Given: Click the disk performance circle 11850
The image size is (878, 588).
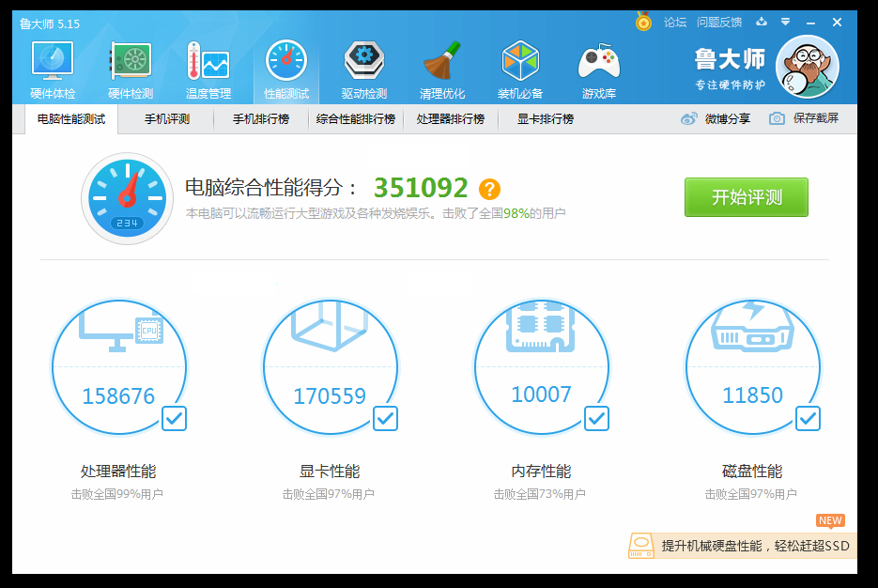Looking at the screenshot, I should click(x=752, y=367).
